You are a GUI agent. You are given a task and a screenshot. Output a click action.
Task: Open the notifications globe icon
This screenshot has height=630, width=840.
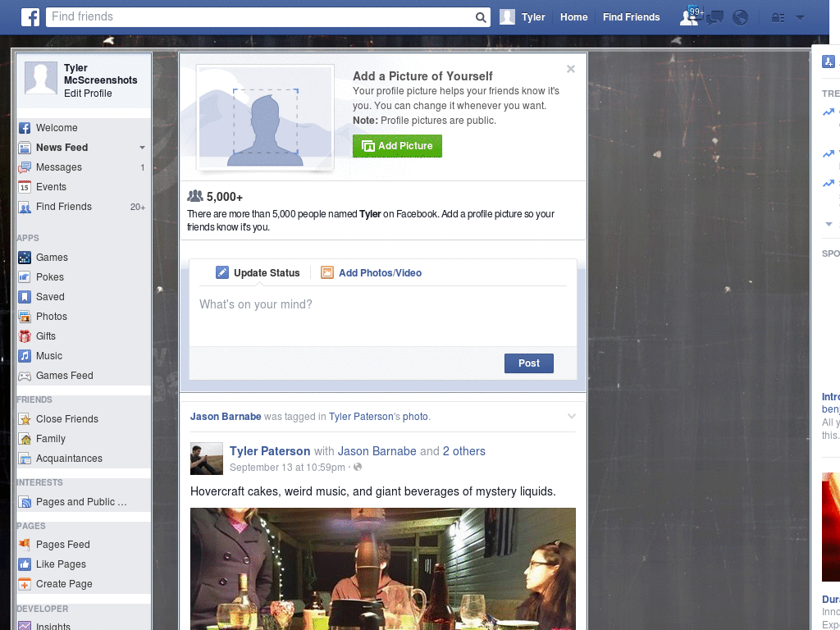coord(741,18)
